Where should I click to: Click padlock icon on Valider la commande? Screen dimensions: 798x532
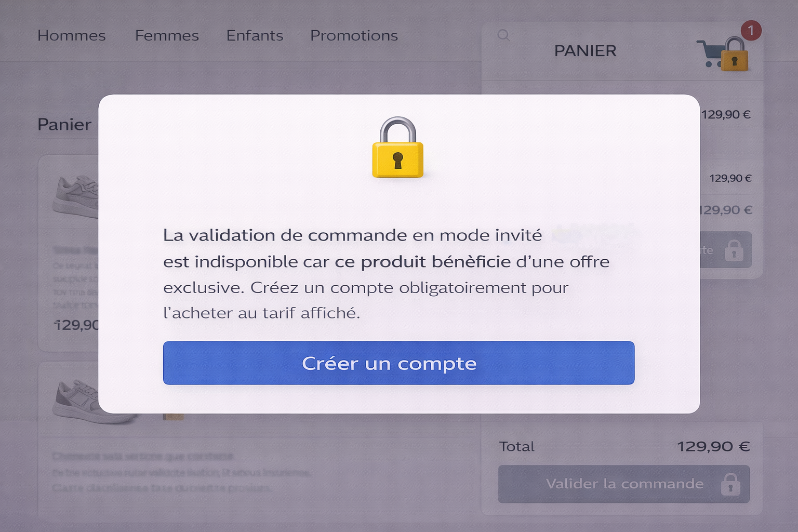(730, 484)
